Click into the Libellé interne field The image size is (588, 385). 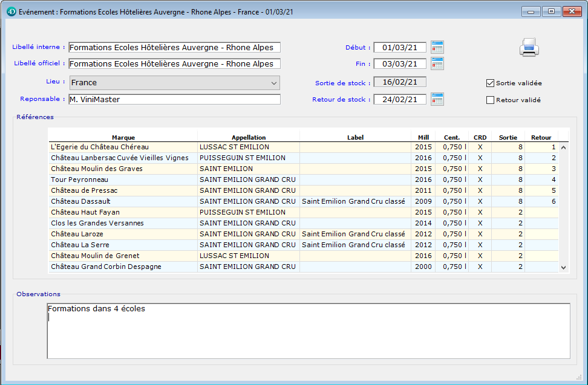point(174,48)
